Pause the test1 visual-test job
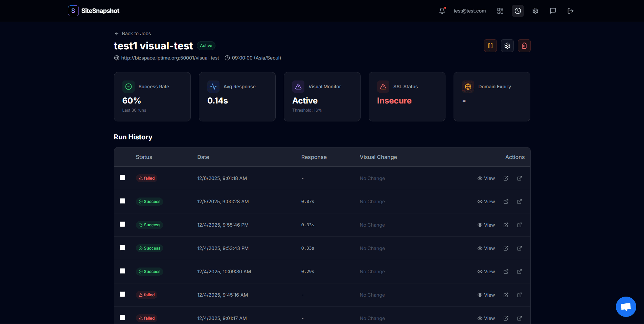 [x=490, y=46]
